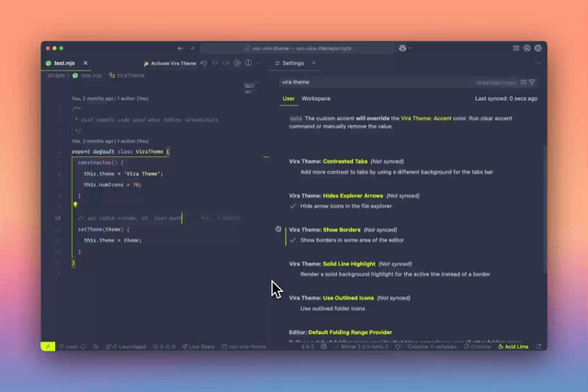Image resolution: width=588 pixels, height=392 pixels.
Task: Open the Manage gear in title bar
Action: coord(537,48)
